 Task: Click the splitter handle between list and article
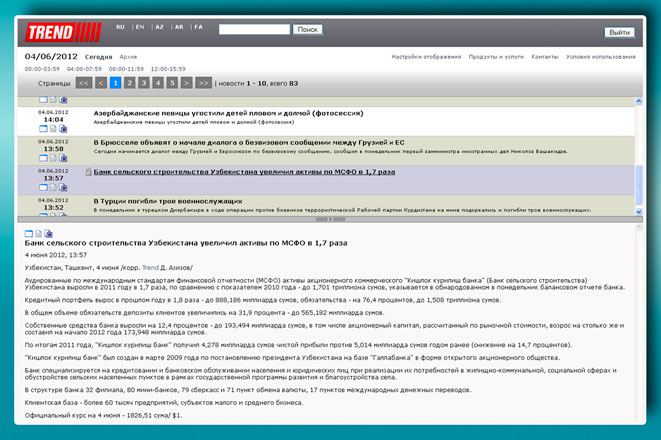coord(330,219)
